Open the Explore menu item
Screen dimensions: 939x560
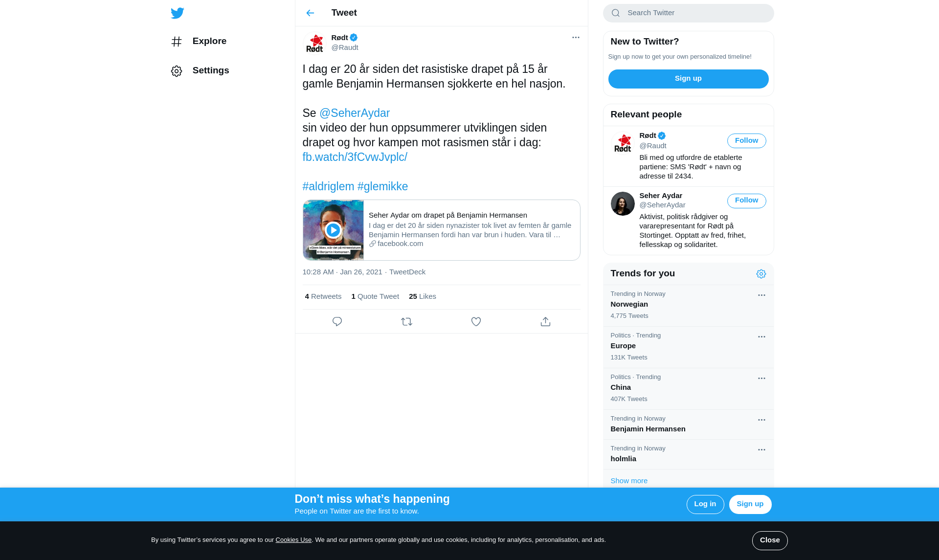click(x=199, y=42)
